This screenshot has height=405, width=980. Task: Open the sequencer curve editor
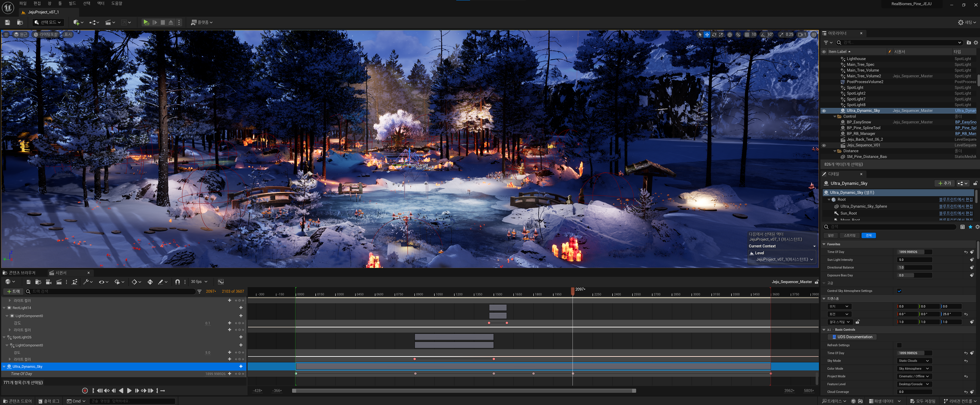pyautogui.click(x=221, y=282)
